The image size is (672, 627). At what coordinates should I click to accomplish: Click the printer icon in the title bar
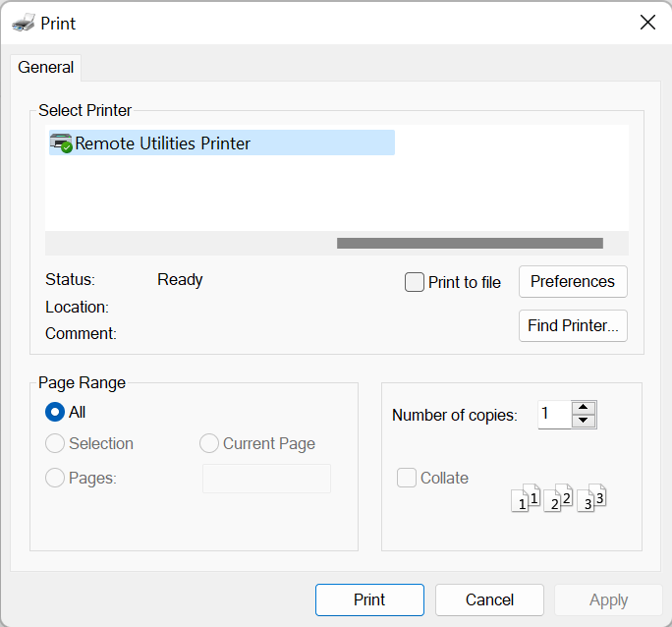coord(24,23)
